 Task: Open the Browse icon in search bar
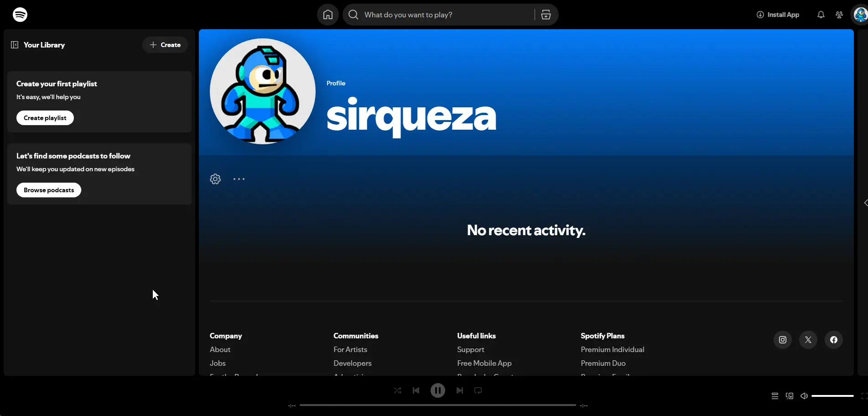point(546,15)
